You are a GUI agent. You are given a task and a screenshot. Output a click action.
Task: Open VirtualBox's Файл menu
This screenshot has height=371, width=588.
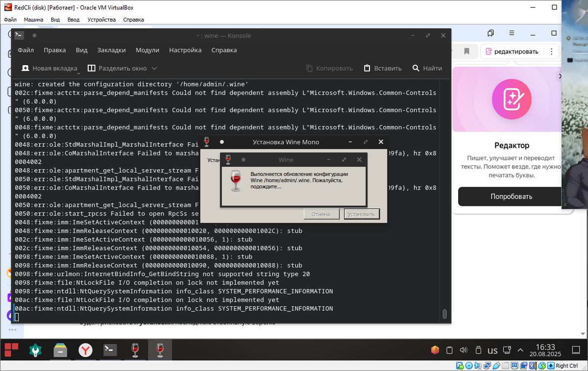click(10, 20)
